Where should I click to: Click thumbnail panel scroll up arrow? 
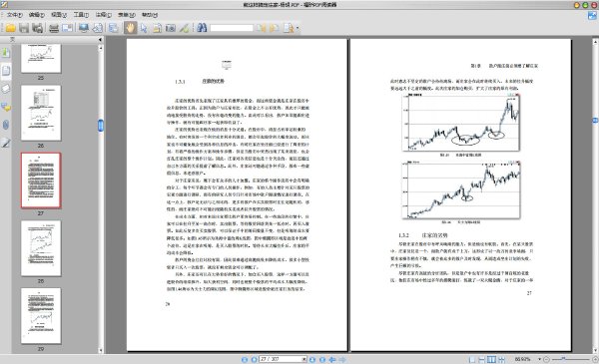coord(101,48)
